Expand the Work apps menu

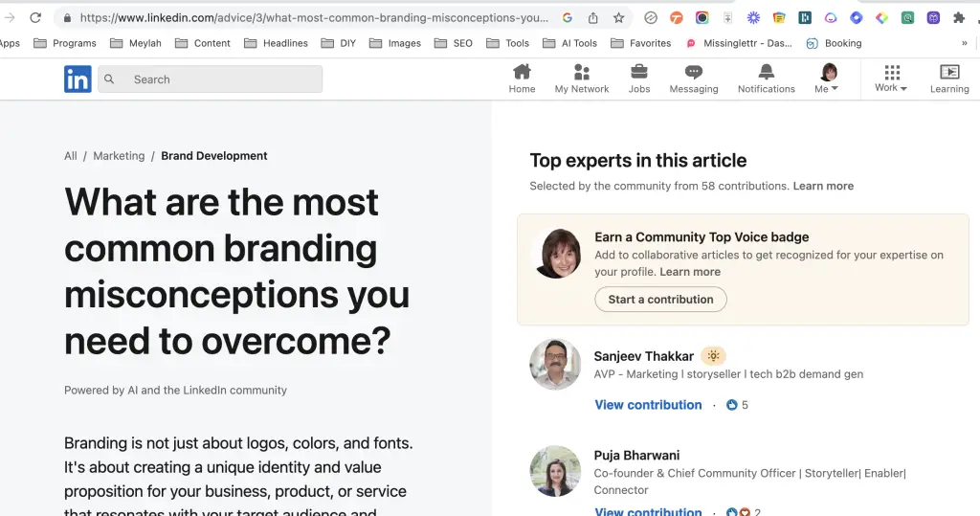891,79
